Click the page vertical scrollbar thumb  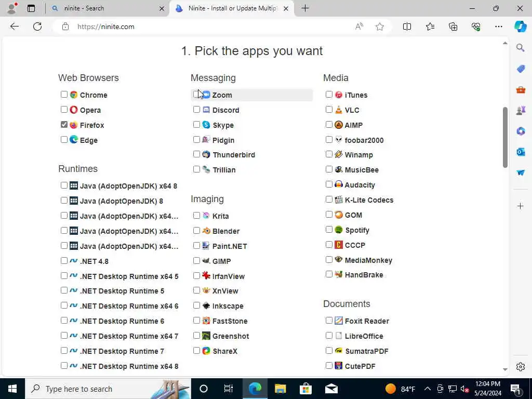pyautogui.click(x=505, y=137)
